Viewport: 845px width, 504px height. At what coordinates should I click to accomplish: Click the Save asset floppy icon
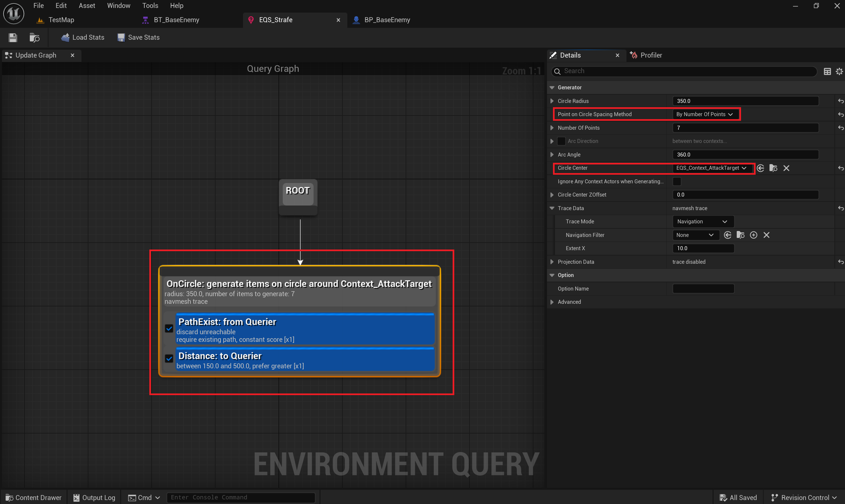click(x=13, y=37)
